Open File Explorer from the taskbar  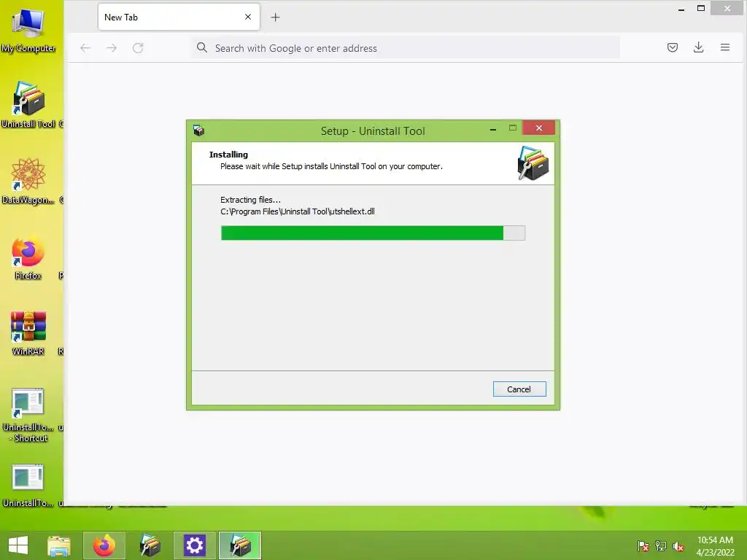(x=59, y=545)
